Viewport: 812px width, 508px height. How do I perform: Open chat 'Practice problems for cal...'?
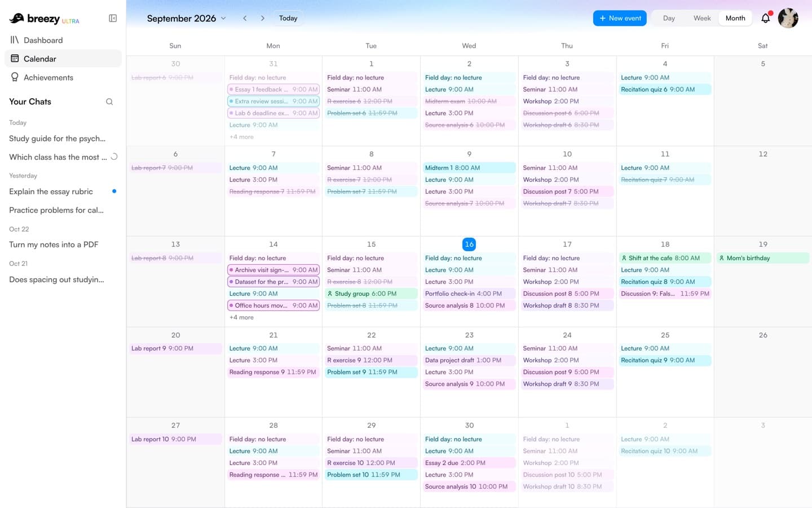(63, 210)
